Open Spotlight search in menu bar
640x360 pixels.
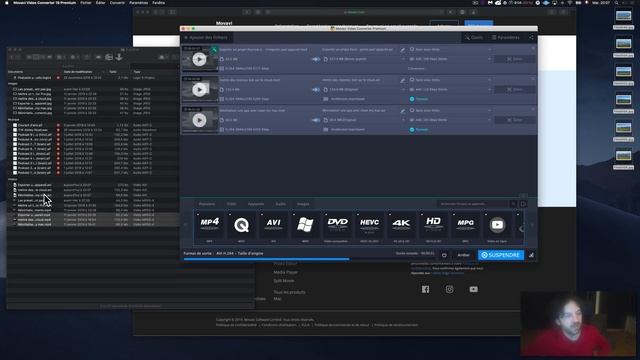pyautogui.click(x=616, y=3)
